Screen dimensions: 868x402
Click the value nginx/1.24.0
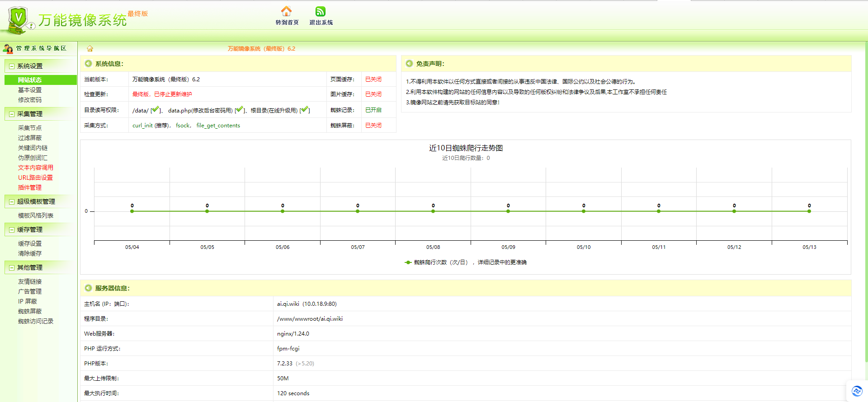(293, 333)
